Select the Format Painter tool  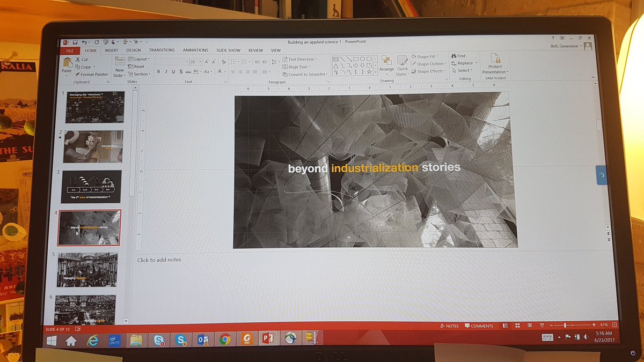(x=91, y=75)
